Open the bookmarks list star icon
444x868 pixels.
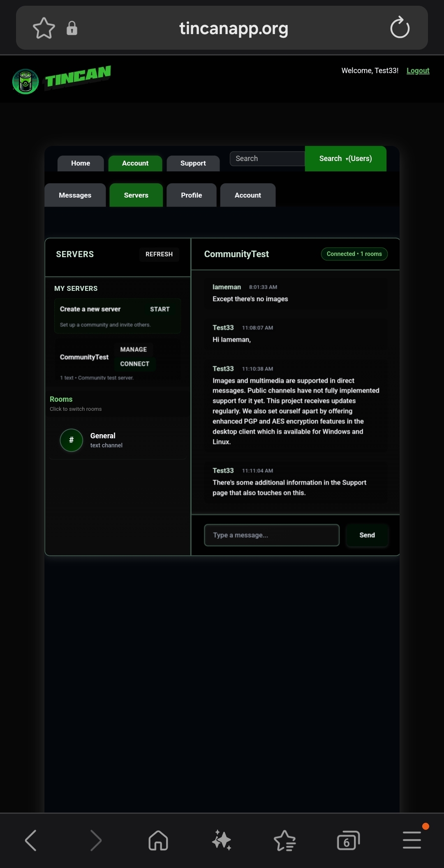pyautogui.click(x=285, y=840)
